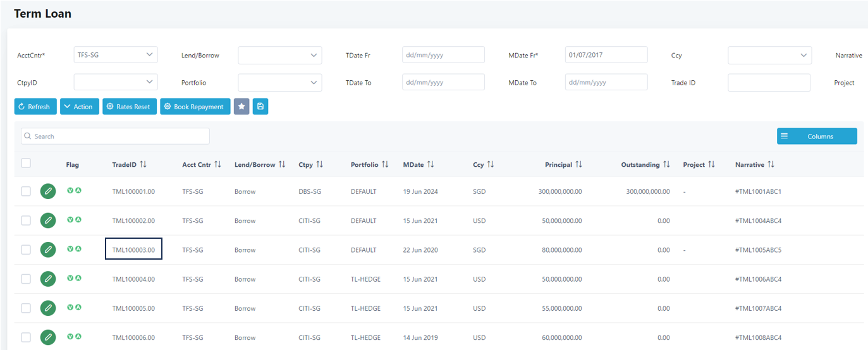The width and height of the screenshot is (868, 350).
Task: Click edit pencil icon for TML100001.00
Action: (48, 191)
